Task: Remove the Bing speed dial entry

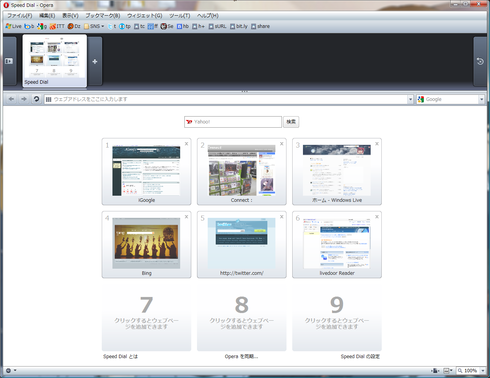Action: pyautogui.click(x=186, y=217)
